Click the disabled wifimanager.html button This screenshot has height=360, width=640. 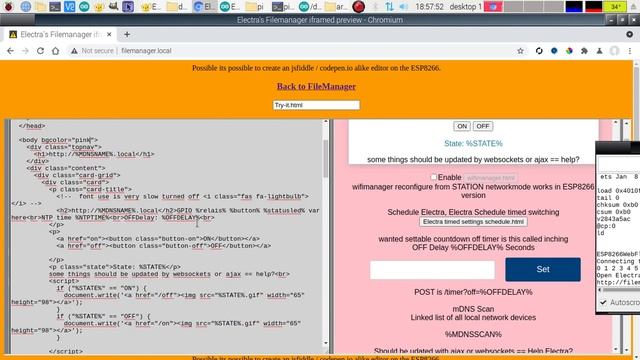tap(491, 178)
